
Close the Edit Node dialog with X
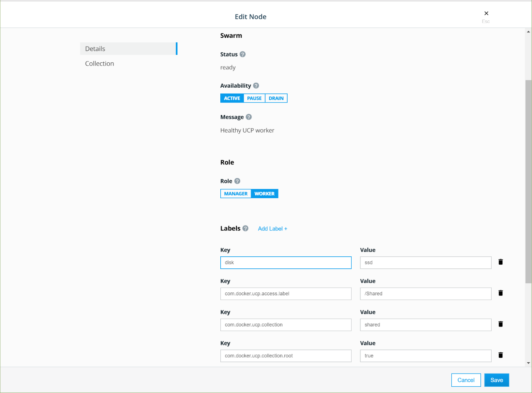tap(486, 14)
